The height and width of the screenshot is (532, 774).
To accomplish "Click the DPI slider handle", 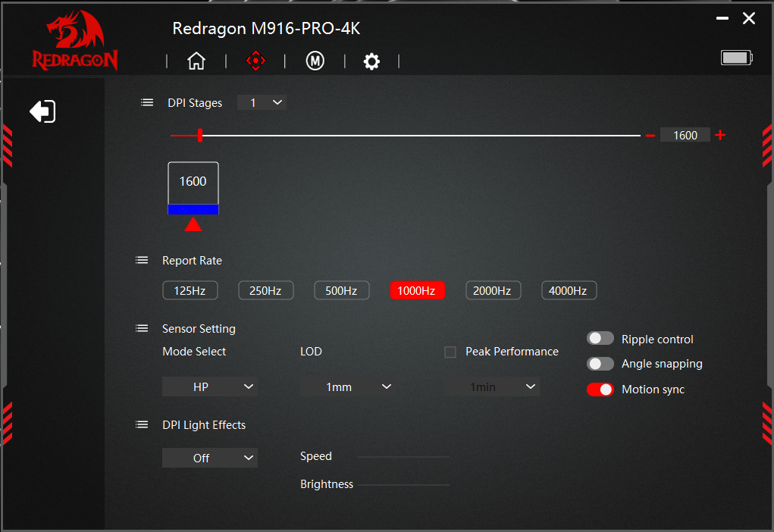I will pyautogui.click(x=200, y=135).
